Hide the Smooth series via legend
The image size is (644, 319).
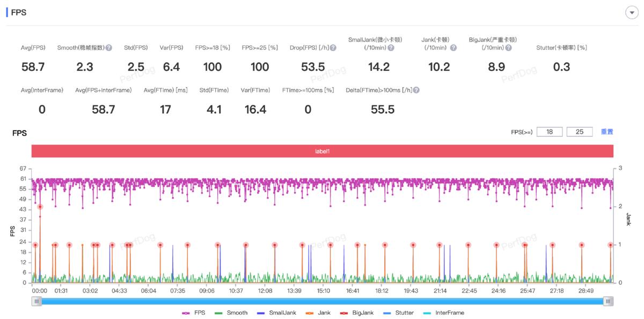pyautogui.click(x=231, y=313)
